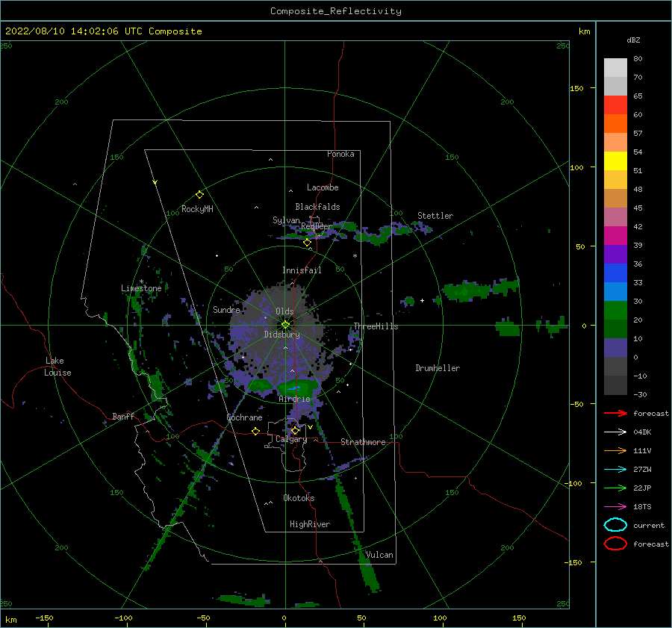Image resolution: width=672 pixels, height=628 pixels.
Task: Click the Lacombe city label
Action: point(323,187)
